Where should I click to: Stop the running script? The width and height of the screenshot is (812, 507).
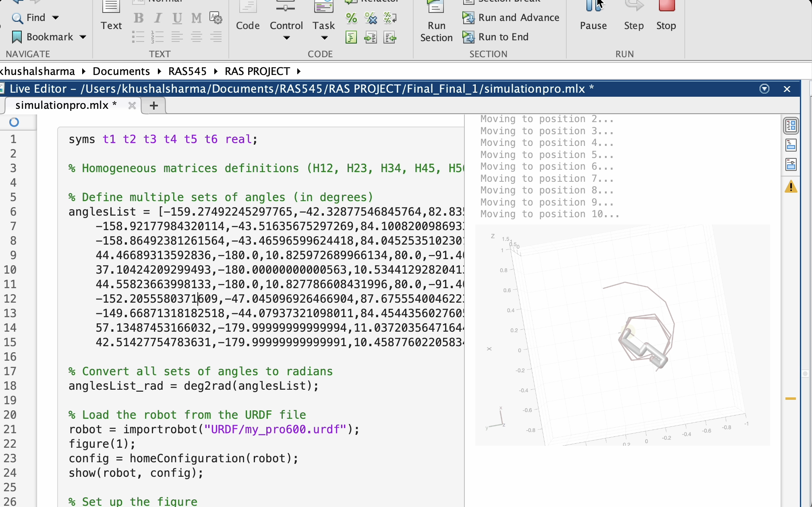click(666, 16)
